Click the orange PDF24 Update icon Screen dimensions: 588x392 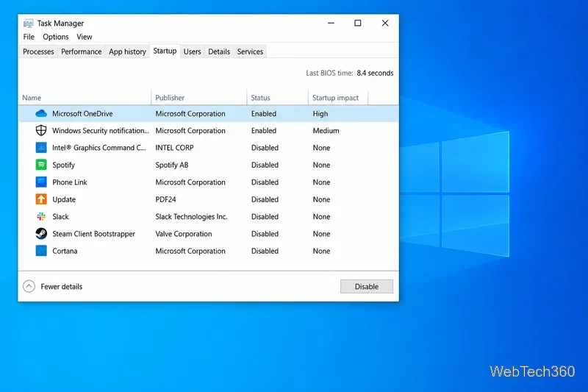tap(41, 199)
